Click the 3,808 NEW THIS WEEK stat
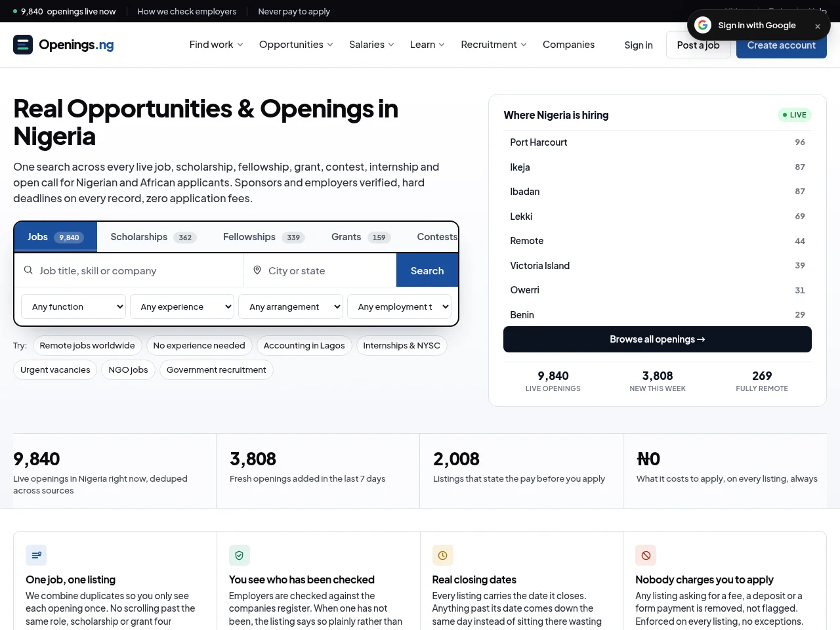840x630 pixels. point(658,381)
